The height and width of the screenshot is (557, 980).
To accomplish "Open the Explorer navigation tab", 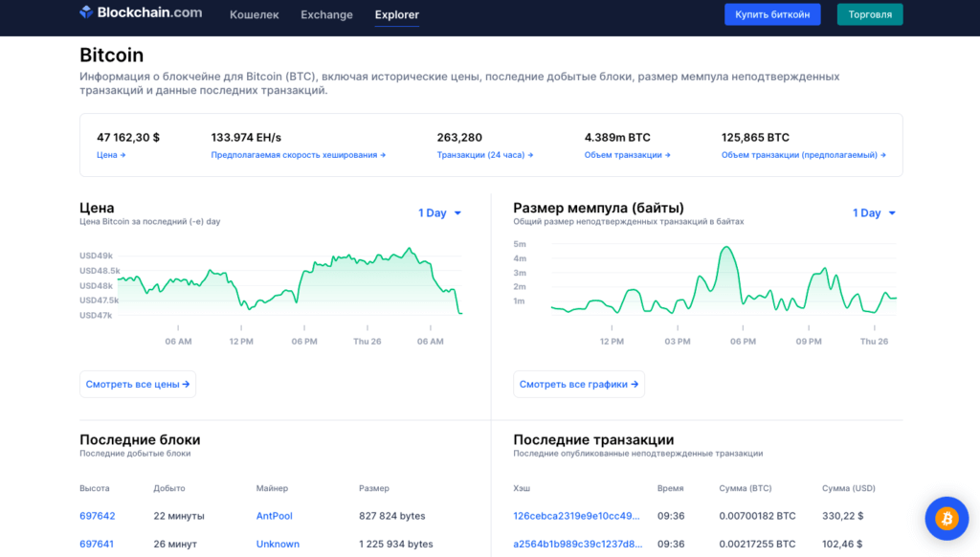I will 396,15.
